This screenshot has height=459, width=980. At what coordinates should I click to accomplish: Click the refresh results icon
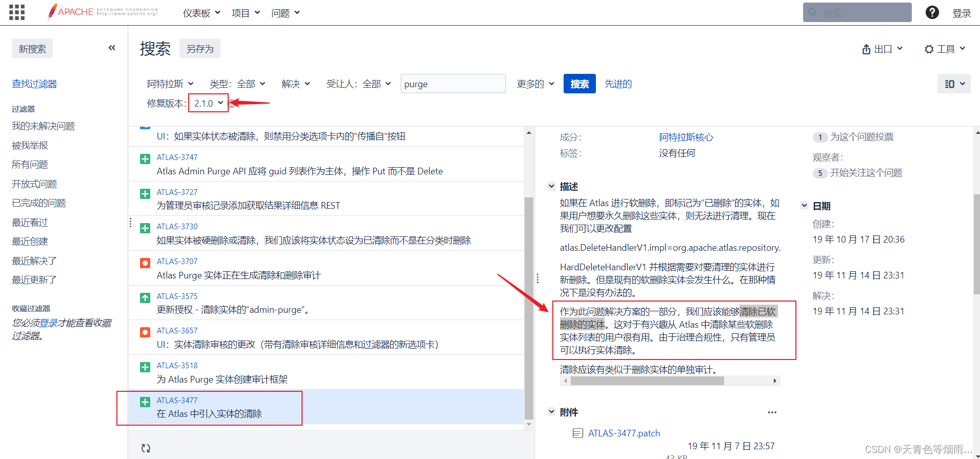[146, 448]
